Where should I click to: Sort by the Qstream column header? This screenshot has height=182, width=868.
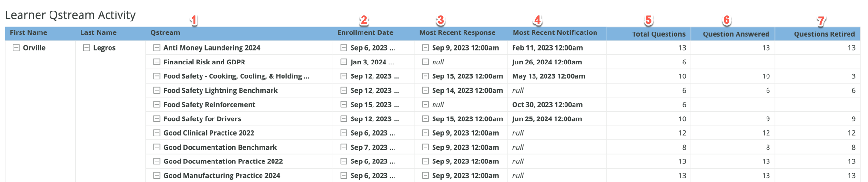click(x=165, y=32)
